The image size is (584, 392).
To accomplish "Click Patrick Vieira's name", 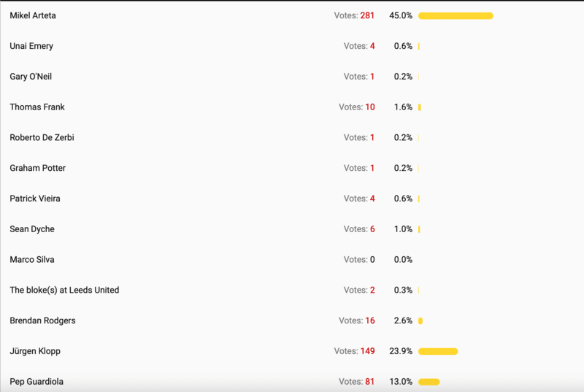I will pyautogui.click(x=34, y=199).
